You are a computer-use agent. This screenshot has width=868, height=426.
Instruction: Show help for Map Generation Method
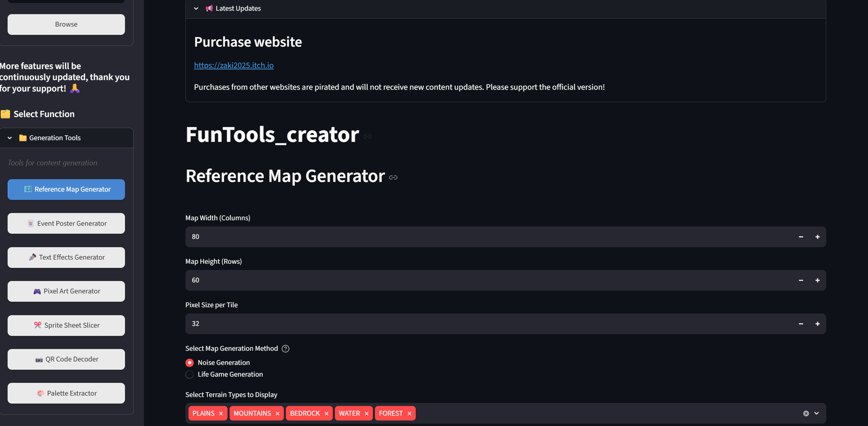coord(286,349)
